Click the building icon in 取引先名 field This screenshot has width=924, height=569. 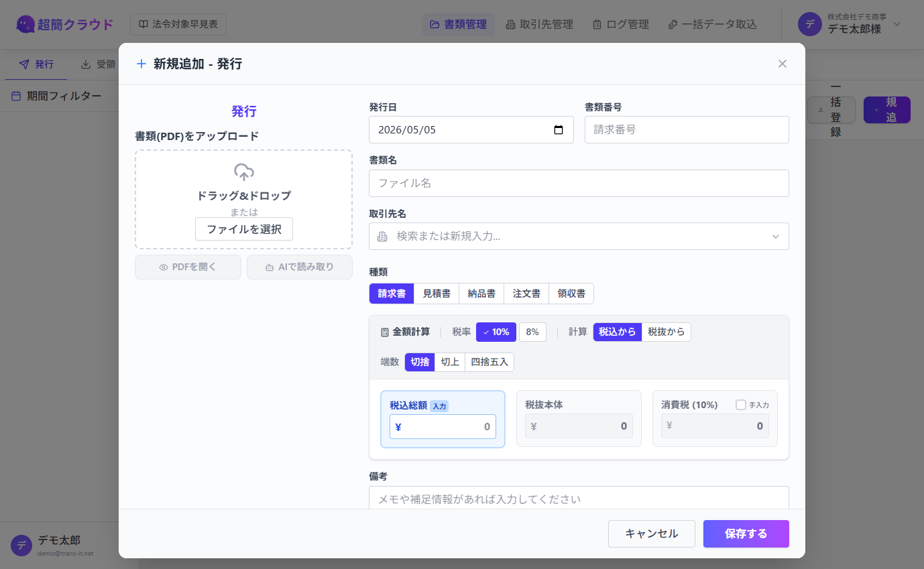(383, 237)
